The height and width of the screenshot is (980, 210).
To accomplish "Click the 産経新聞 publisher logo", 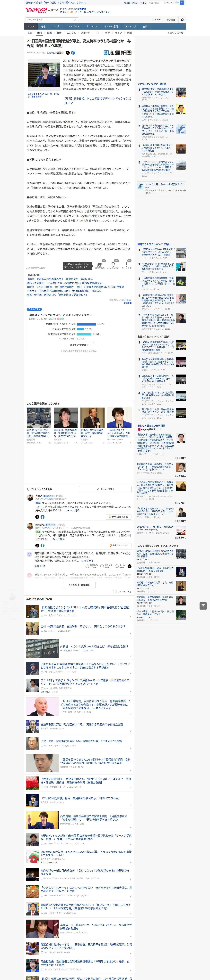I will (x=118, y=53).
